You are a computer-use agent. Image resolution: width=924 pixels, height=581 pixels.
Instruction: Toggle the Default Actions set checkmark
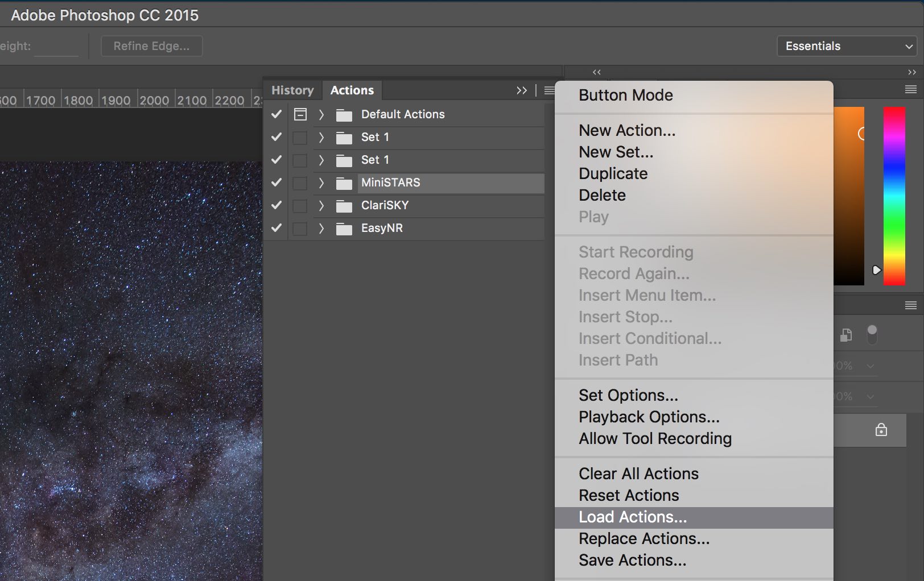tap(277, 114)
